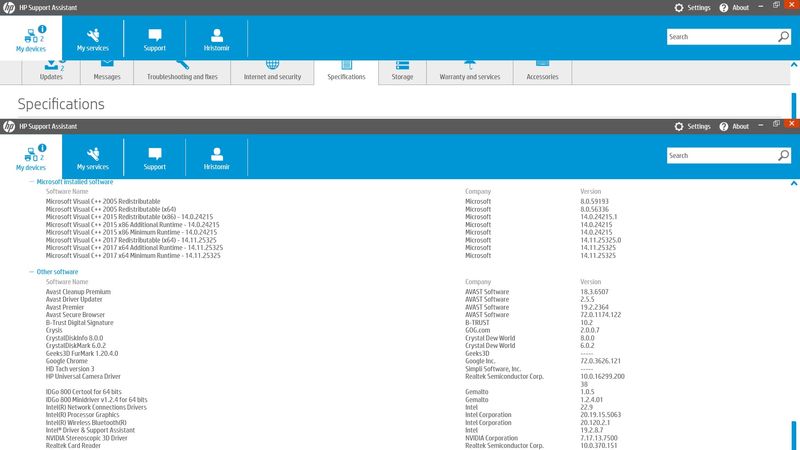The height and width of the screenshot is (450, 800).
Task: Click the HP logo in the Specifications window title bar
Action: tap(9, 8)
